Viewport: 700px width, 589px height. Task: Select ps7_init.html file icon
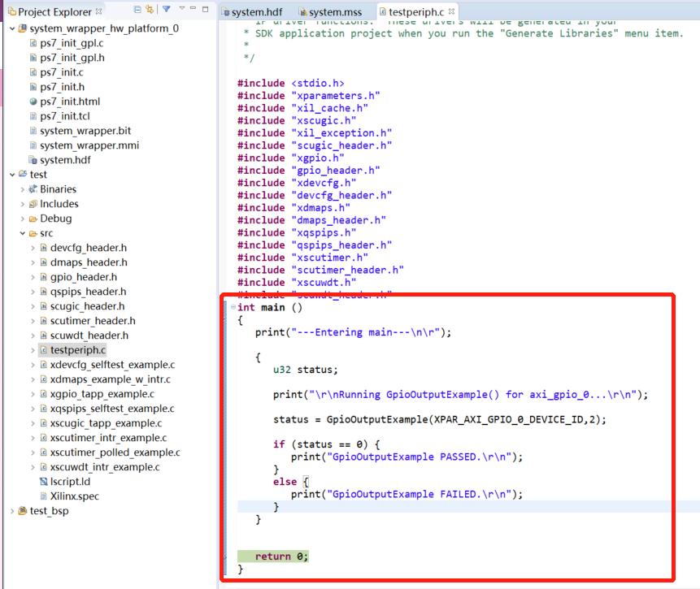click(33, 102)
